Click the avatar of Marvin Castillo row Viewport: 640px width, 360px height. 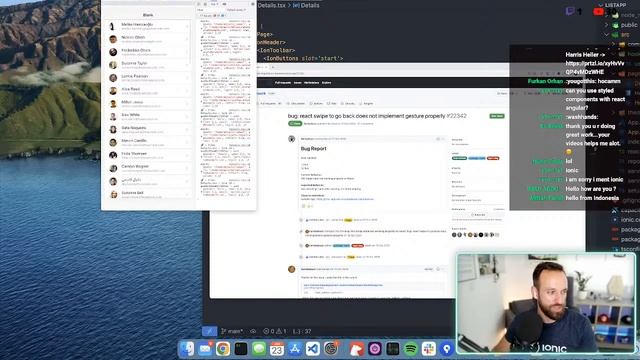click(x=113, y=142)
